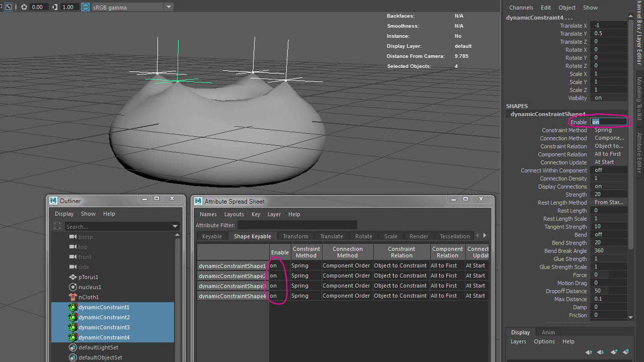
Task: Click the Layers button at bottom right
Action: tap(518, 341)
